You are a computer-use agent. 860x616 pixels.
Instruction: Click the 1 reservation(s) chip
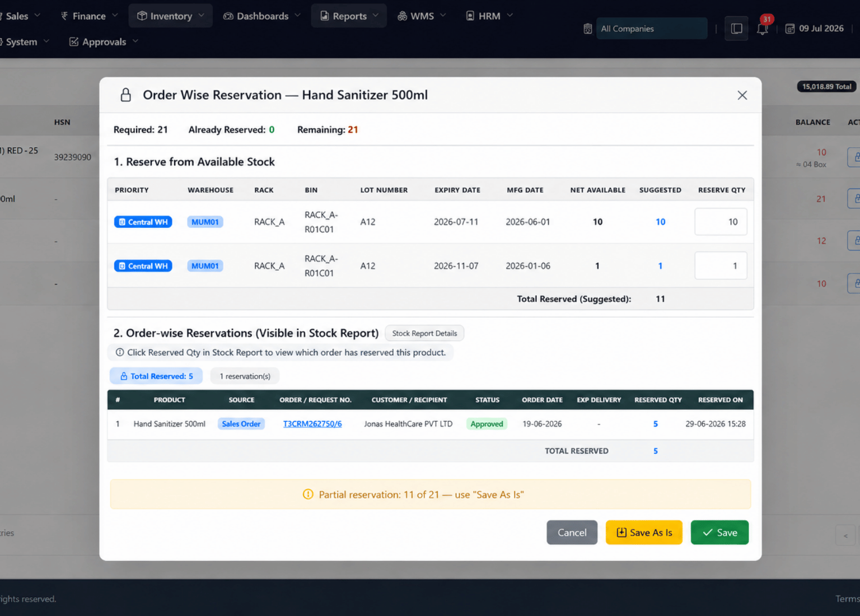point(245,376)
